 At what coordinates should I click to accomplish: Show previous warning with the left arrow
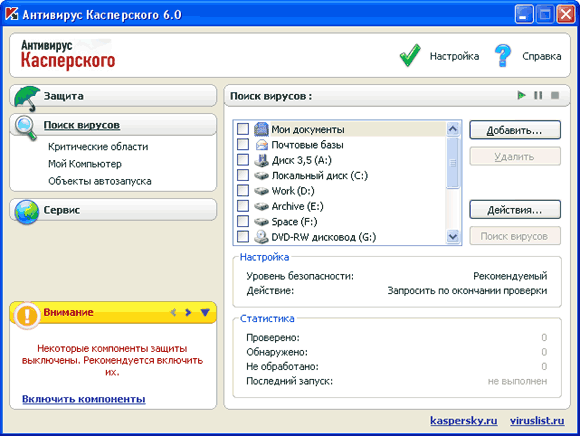(x=173, y=312)
